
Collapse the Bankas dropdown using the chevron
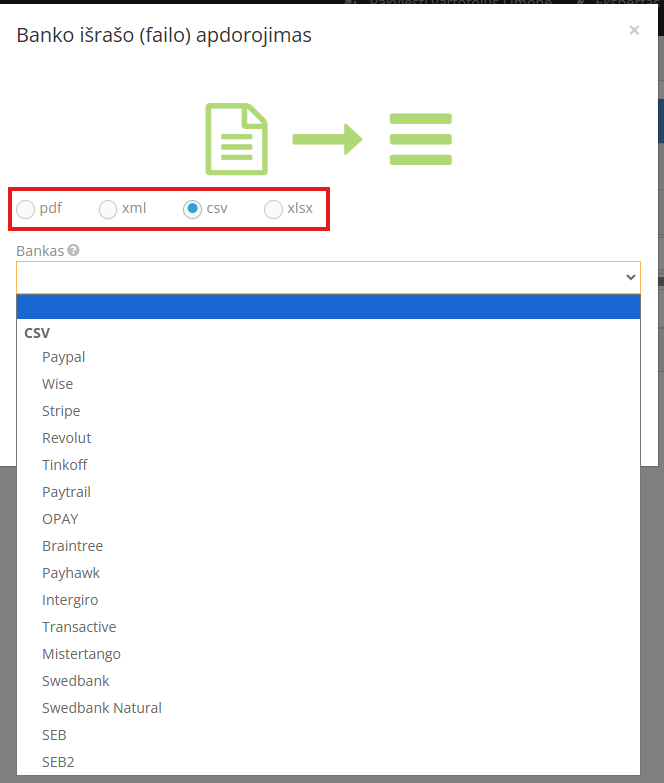tap(631, 277)
